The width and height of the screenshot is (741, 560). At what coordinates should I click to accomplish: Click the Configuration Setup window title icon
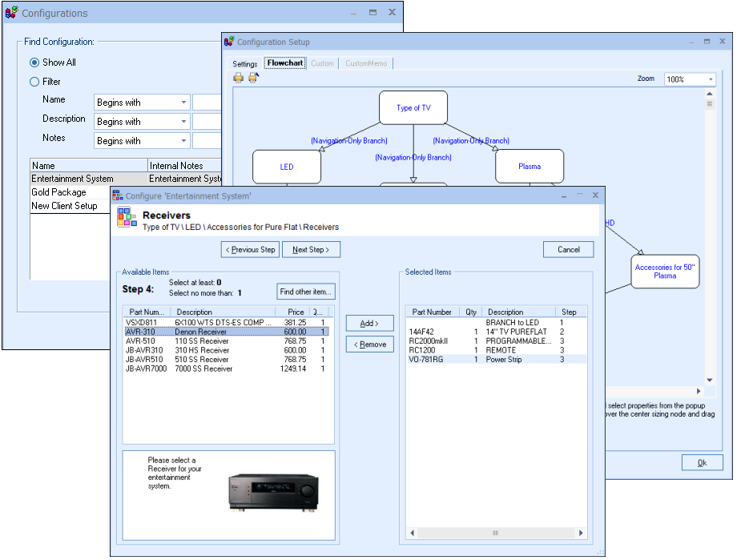click(229, 42)
